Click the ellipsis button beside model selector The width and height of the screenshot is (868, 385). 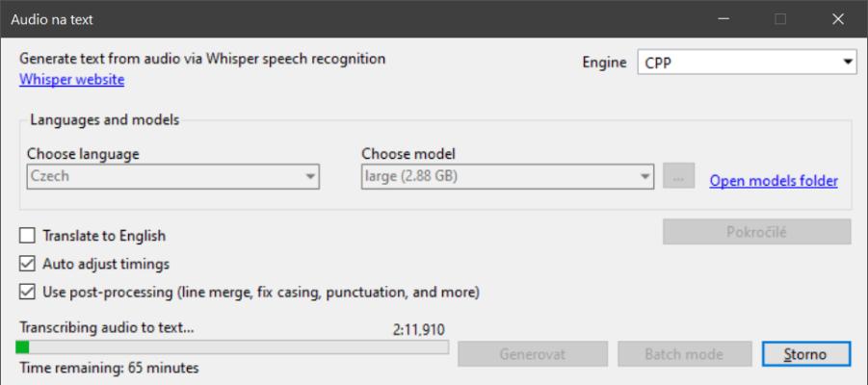click(678, 176)
